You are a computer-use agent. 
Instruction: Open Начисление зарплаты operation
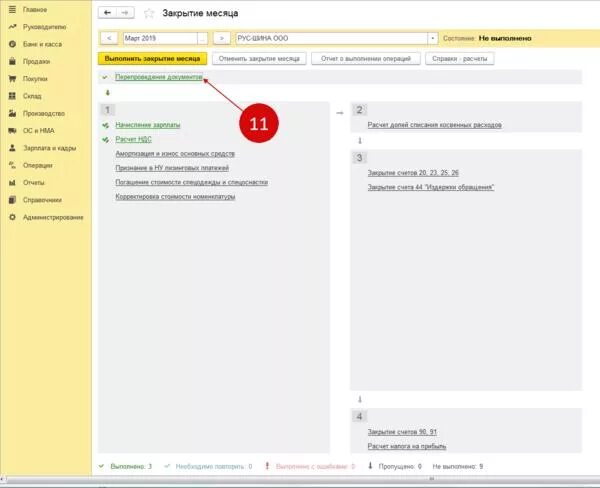pos(148,125)
